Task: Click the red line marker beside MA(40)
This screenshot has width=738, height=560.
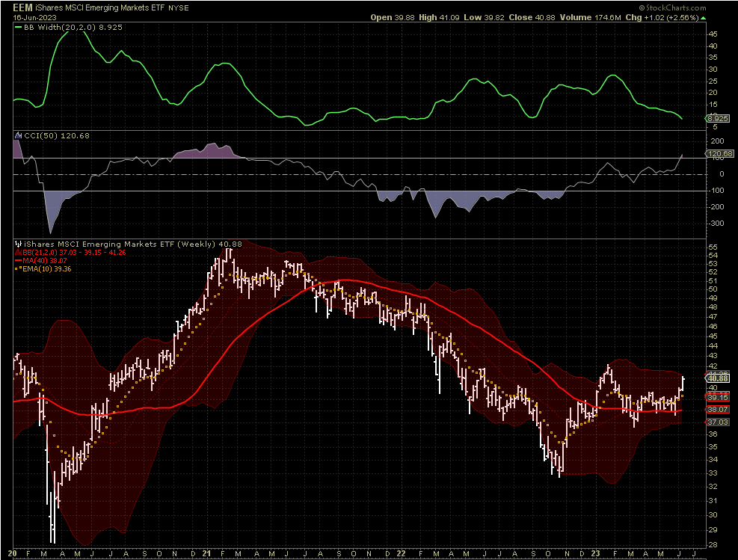Action: [x=18, y=261]
